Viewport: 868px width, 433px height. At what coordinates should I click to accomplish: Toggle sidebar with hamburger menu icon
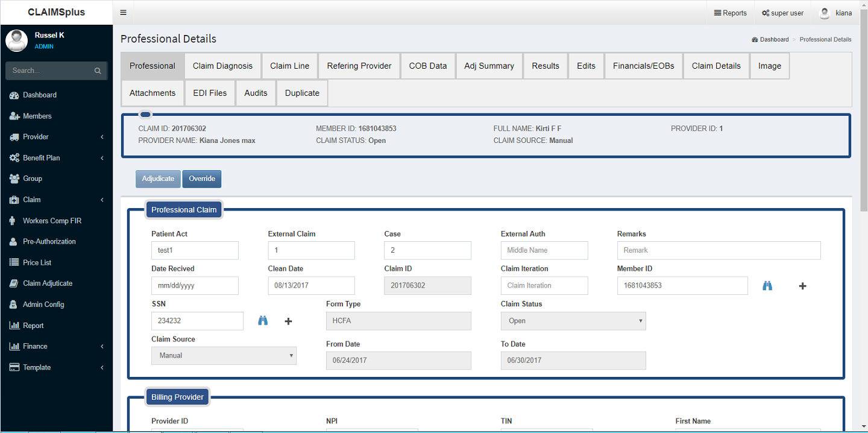[x=123, y=13]
